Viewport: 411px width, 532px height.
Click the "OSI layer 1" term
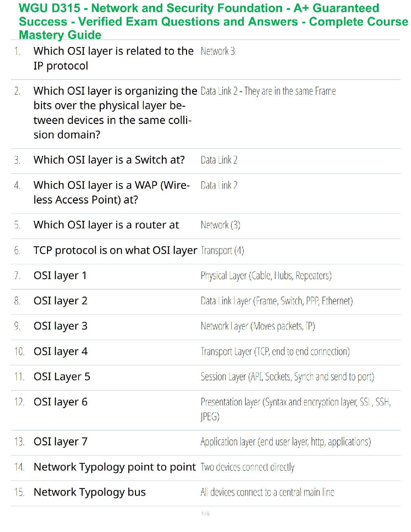pyautogui.click(x=60, y=275)
